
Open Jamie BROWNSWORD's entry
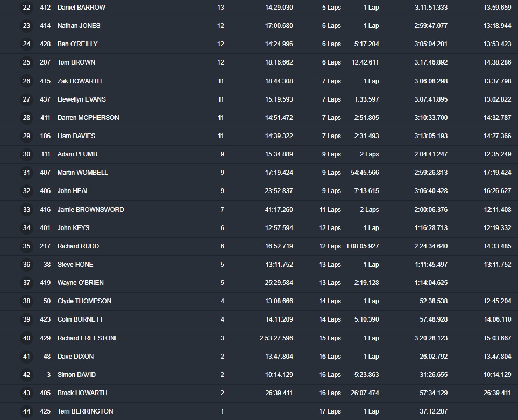pyautogui.click(x=90, y=210)
